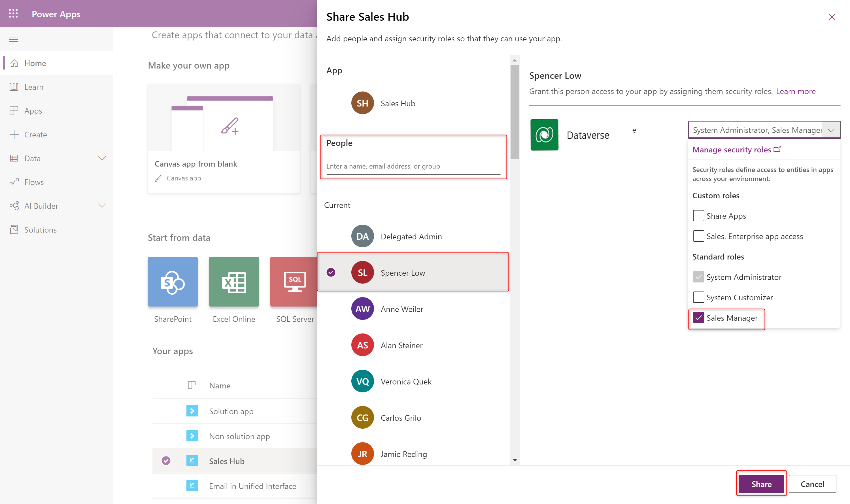The height and width of the screenshot is (504, 850).
Task: Expand the AI Builder sidebar section
Action: 103,206
